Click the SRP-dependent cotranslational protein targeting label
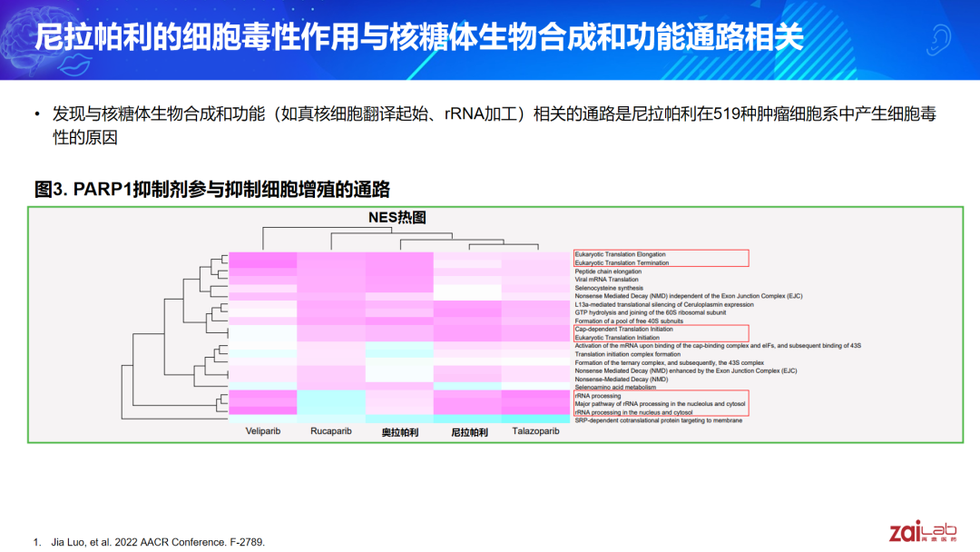Image resolution: width=980 pixels, height=552 pixels. point(659,420)
